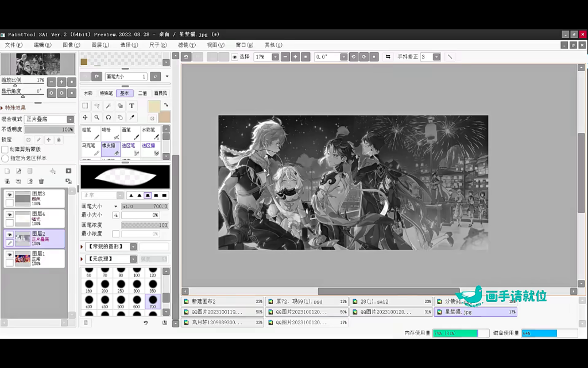588x368 pixels.
Task: Delete layer using trash can icon
Action: pos(41,181)
